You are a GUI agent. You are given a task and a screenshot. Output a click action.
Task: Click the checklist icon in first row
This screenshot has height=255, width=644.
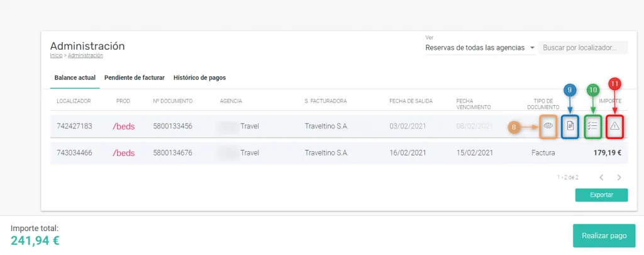tap(592, 127)
